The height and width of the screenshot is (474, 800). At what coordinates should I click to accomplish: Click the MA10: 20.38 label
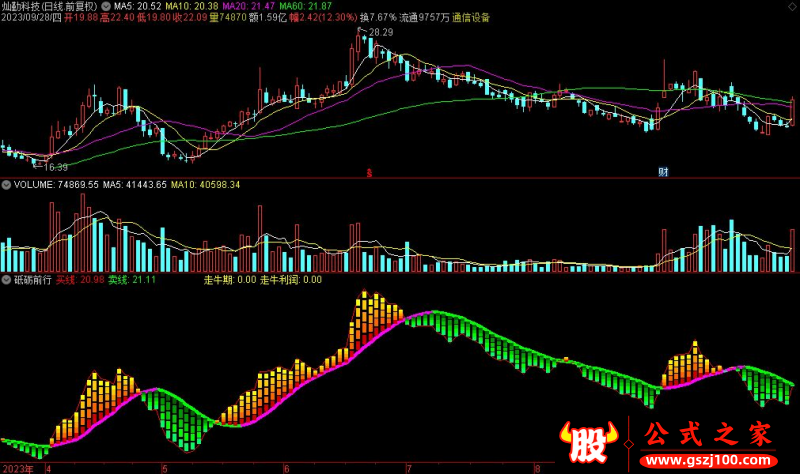(x=192, y=6)
